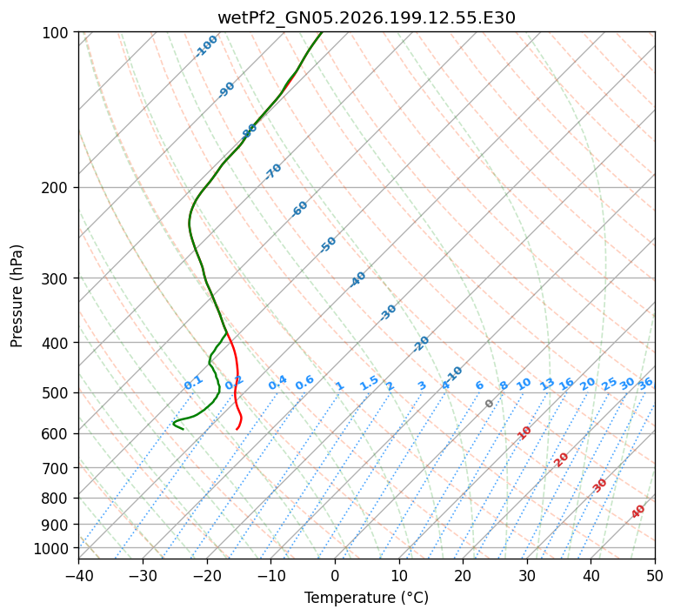This screenshot has width=674, height=616.
Task: Click the bottom end of the green dewpoint curve
Action: [184, 429]
